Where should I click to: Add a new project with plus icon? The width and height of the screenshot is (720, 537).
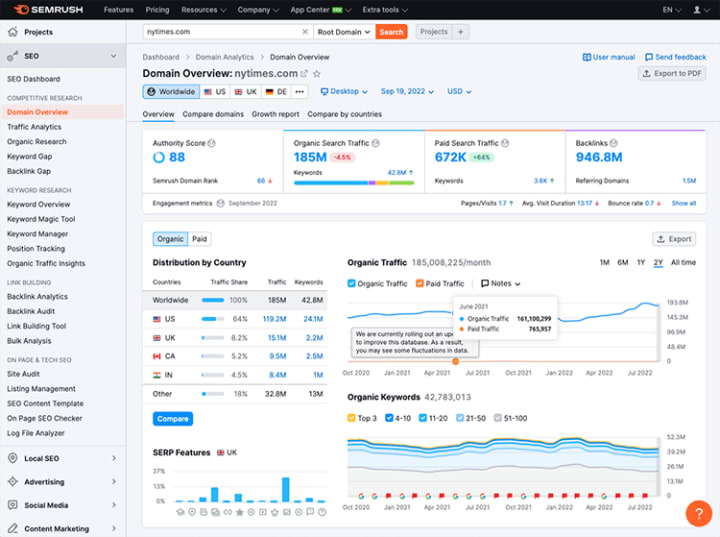[x=461, y=32]
